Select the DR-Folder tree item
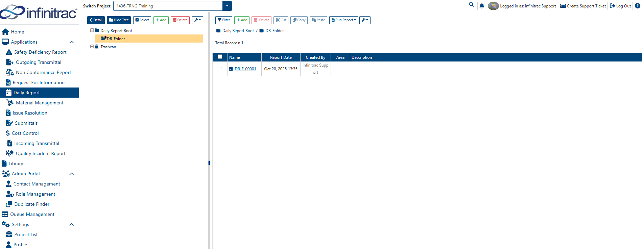 point(149,39)
